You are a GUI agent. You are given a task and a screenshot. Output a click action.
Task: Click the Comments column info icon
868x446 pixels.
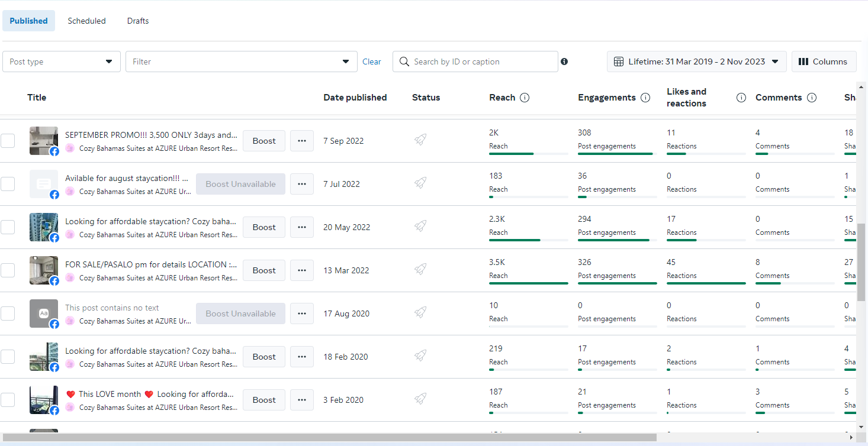tap(812, 98)
